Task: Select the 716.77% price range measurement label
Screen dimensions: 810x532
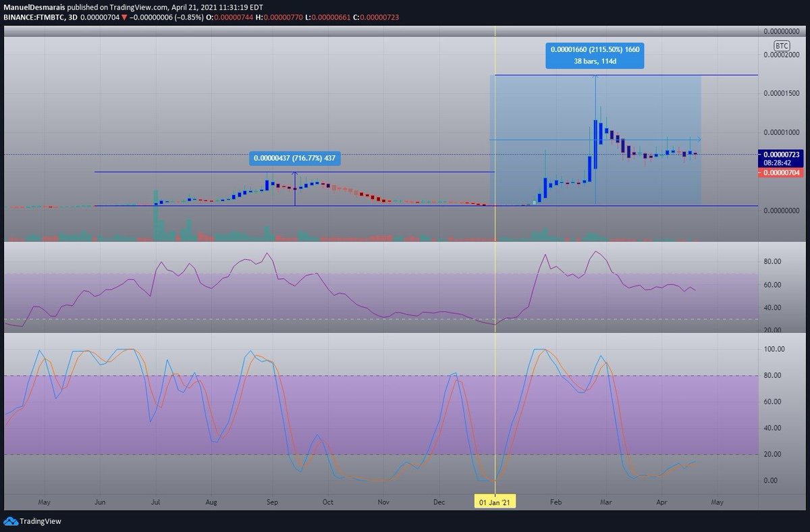Action: pyautogui.click(x=294, y=159)
